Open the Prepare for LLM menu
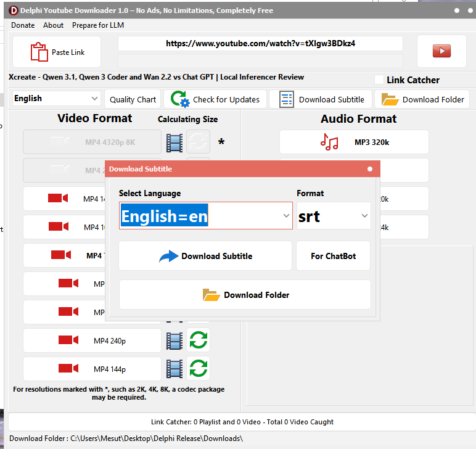The width and height of the screenshot is (476, 449). click(98, 25)
